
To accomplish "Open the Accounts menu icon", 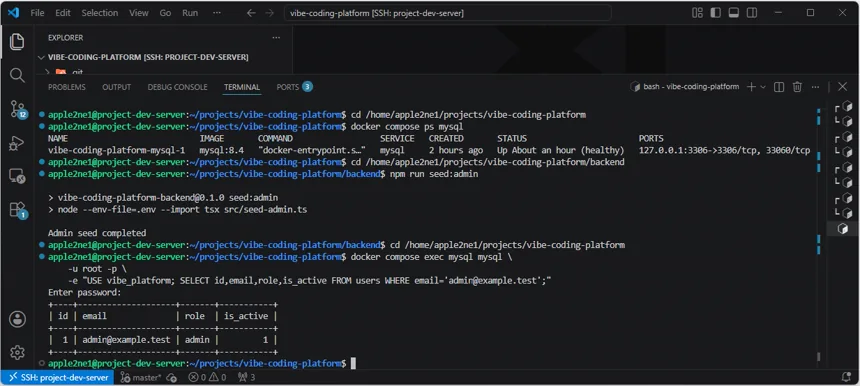I will (18, 319).
